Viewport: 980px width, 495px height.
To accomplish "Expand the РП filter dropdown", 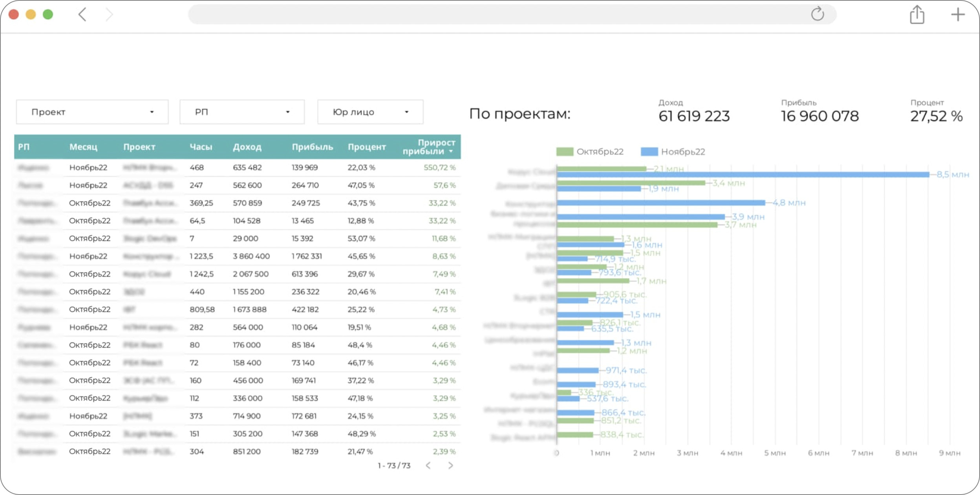I will (242, 112).
